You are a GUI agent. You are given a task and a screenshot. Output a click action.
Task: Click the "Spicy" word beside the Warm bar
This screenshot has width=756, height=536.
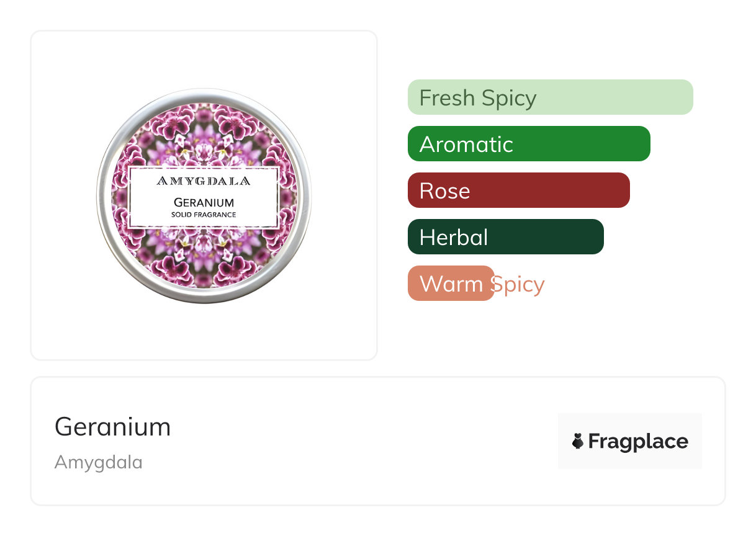click(x=519, y=284)
